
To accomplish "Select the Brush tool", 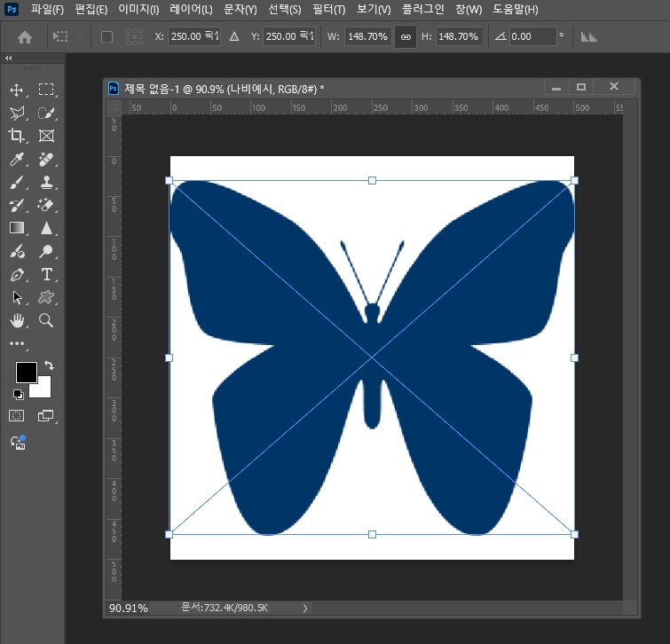I will tap(17, 183).
